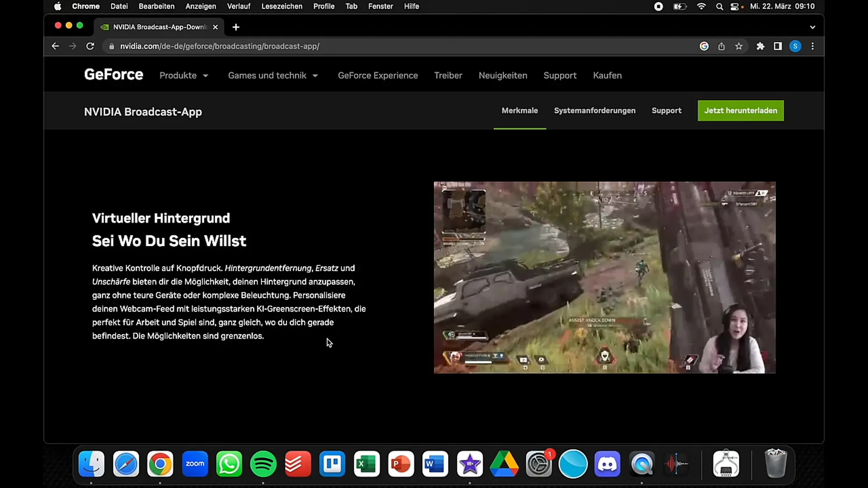The width and height of the screenshot is (868, 488).
Task: Click the browser back navigation arrow
Action: pos(55,46)
